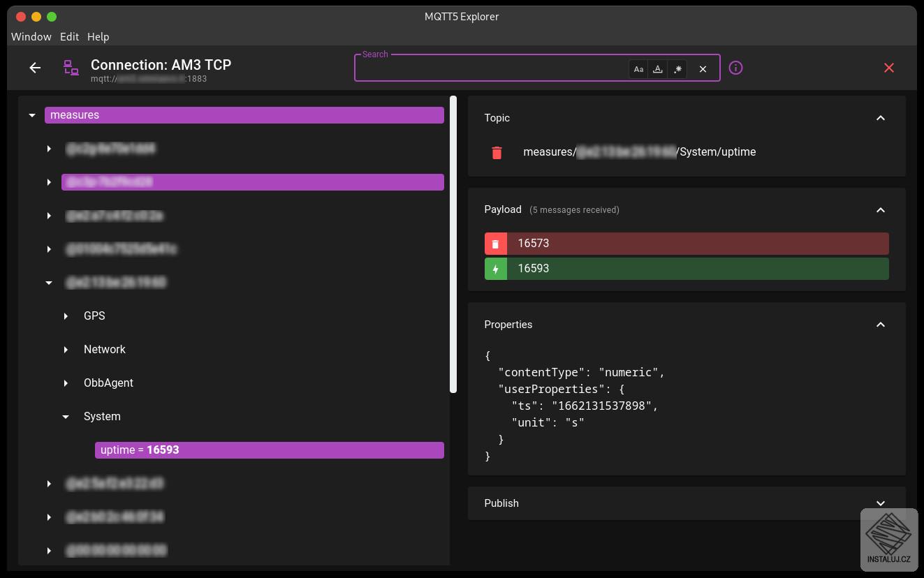This screenshot has height=578, width=924.
Task: Open the Help menu
Action: 98,36
